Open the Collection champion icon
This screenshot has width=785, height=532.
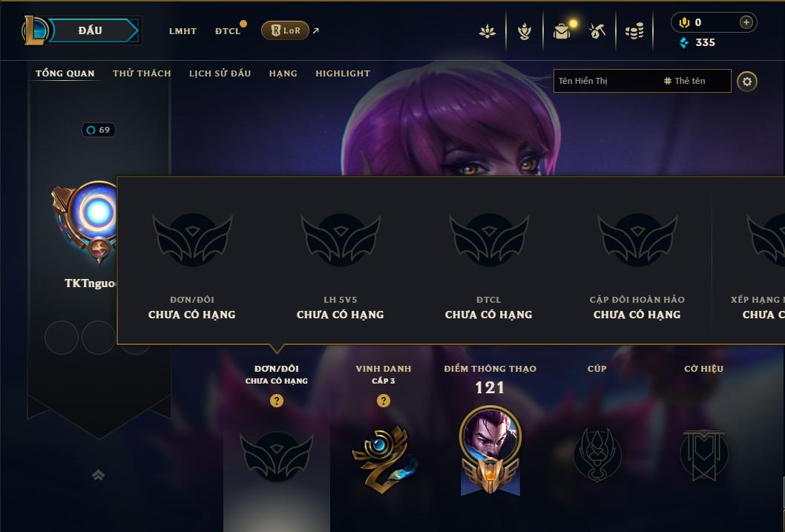tap(524, 31)
